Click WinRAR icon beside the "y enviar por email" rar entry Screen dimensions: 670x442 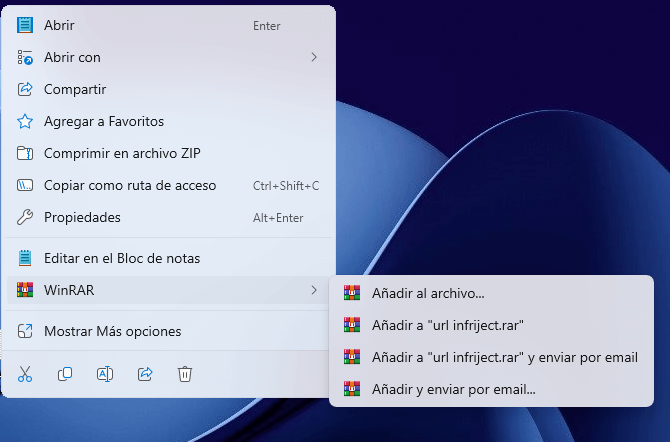pos(352,357)
